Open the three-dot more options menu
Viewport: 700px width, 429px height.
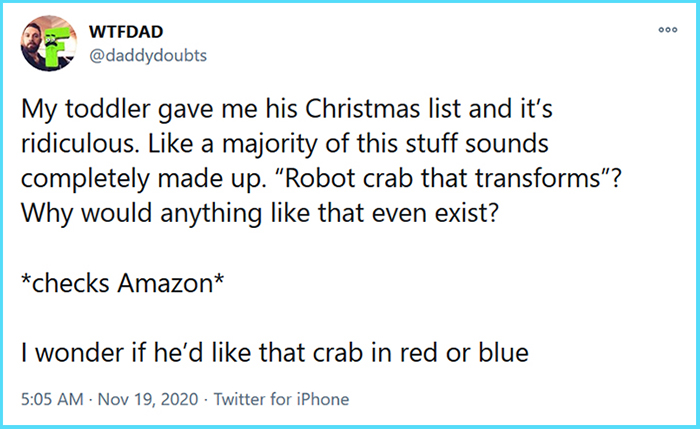(x=668, y=29)
